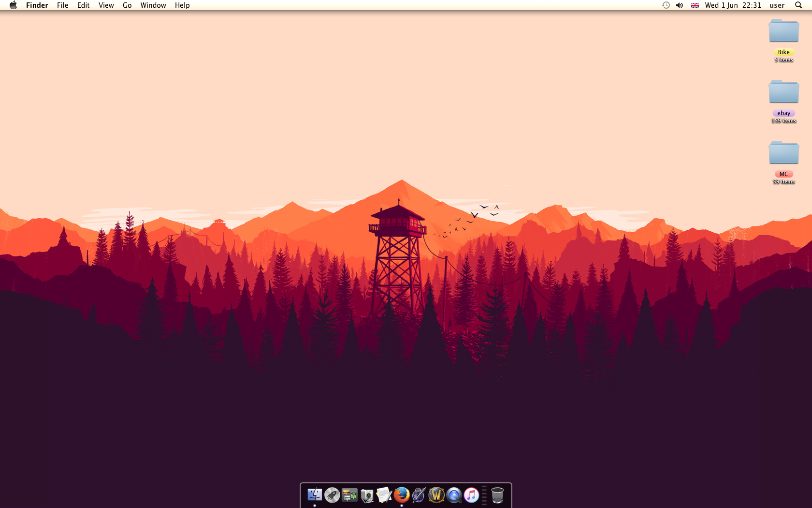Select the MC folder on desktop

point(783,152)
